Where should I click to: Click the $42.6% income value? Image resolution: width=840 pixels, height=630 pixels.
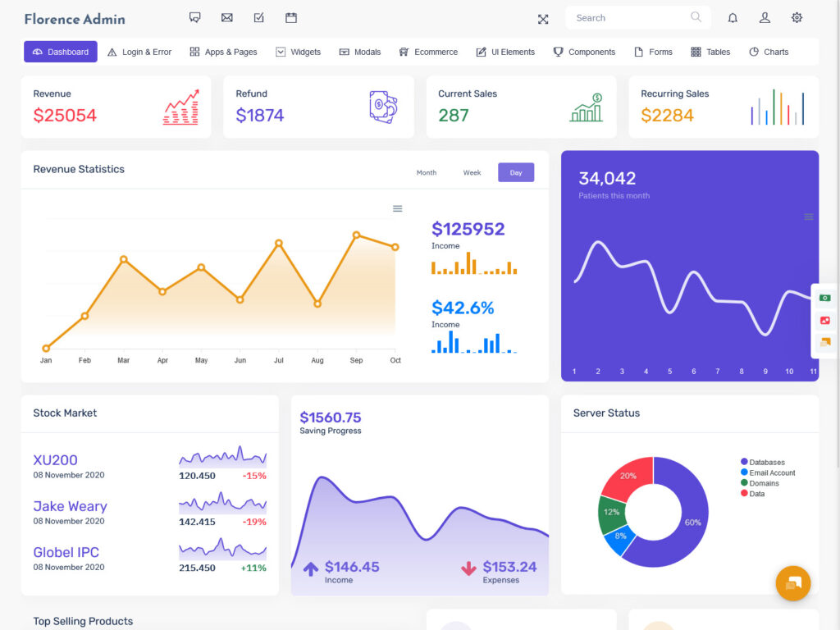(x=463, y=308)
